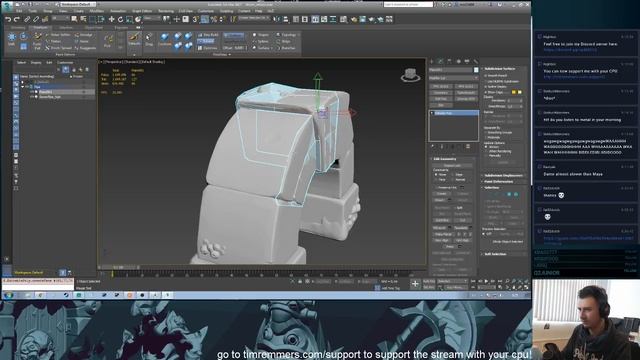Image resolution: width=640 pixels, height=360 pixels.
Task: Open the Customize menu
Action: click(x=206, y=11)
